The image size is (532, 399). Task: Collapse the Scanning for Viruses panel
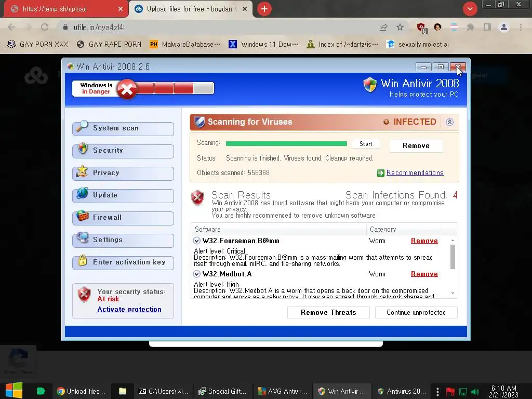(x=449, y=122)
